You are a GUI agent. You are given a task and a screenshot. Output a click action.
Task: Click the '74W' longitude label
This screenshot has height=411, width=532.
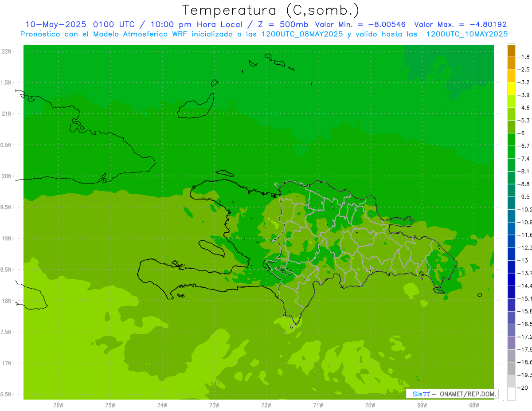(x=162, y=405)
